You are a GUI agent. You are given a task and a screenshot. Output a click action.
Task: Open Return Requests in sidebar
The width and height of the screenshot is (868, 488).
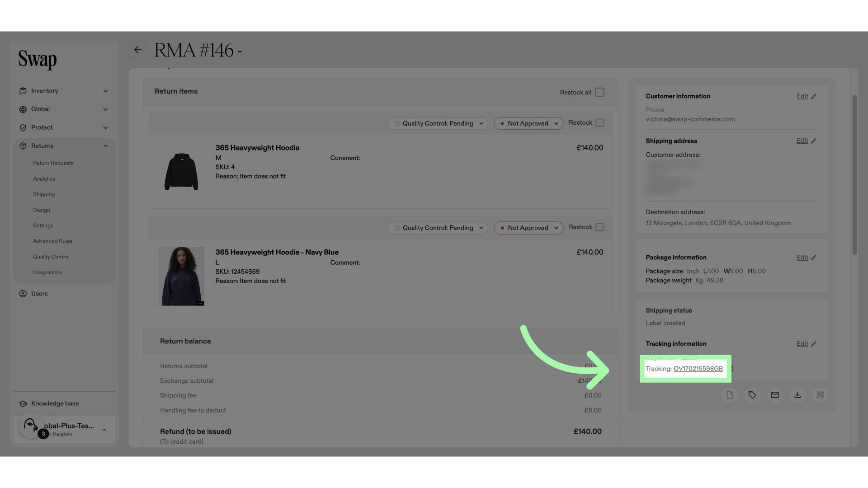pos(53,163)
